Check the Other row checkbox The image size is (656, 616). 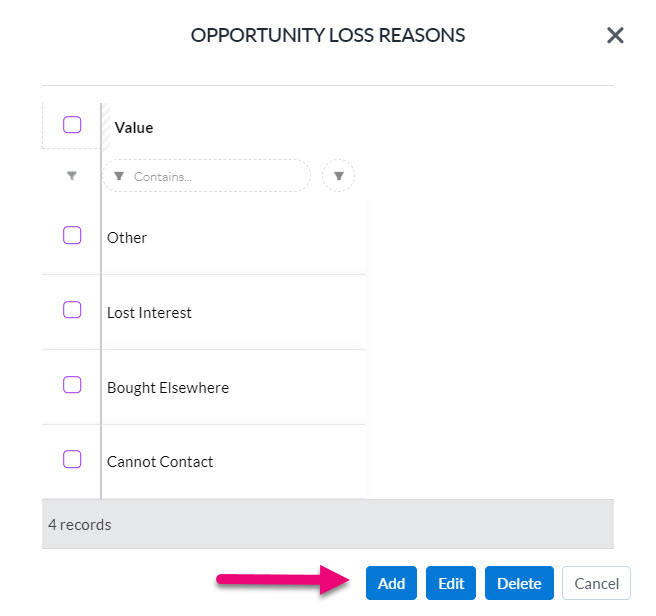point(72,235)
